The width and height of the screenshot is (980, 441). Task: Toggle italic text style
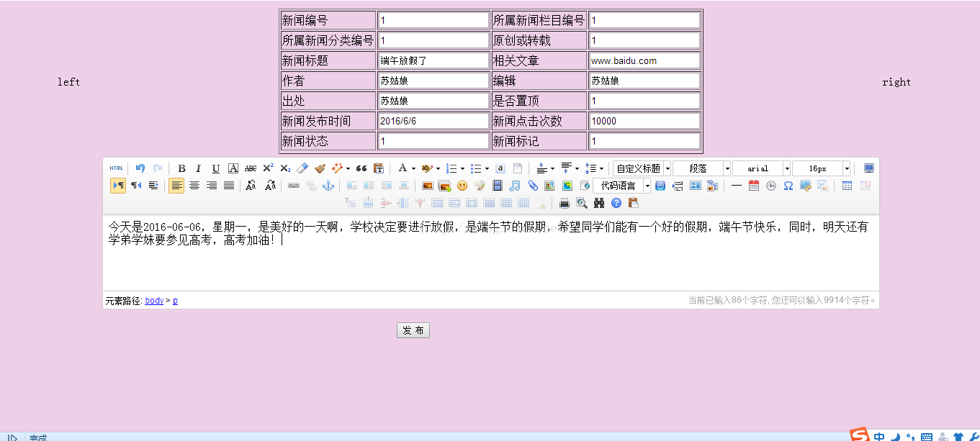(199, 168)
